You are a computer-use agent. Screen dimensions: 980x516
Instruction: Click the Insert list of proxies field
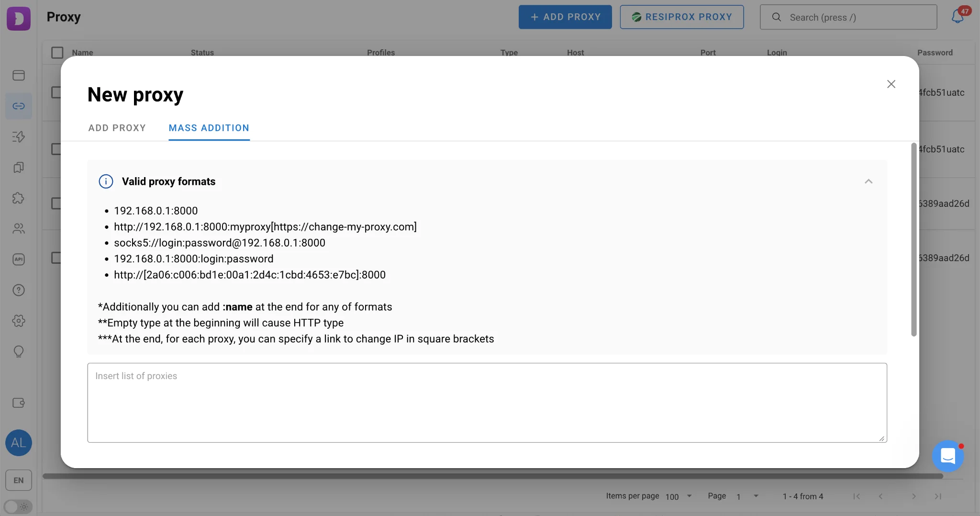click(487, 402)
